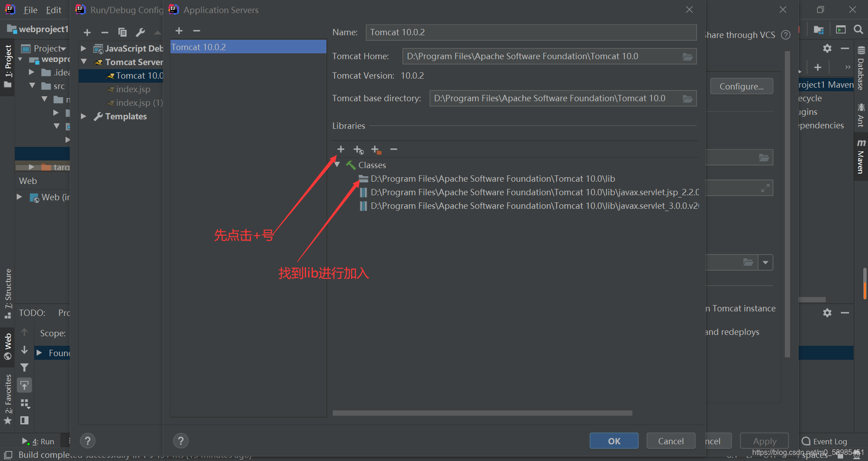Remove the selected run configuration
The height and width of the screenshot is (461, 868).
105,32
